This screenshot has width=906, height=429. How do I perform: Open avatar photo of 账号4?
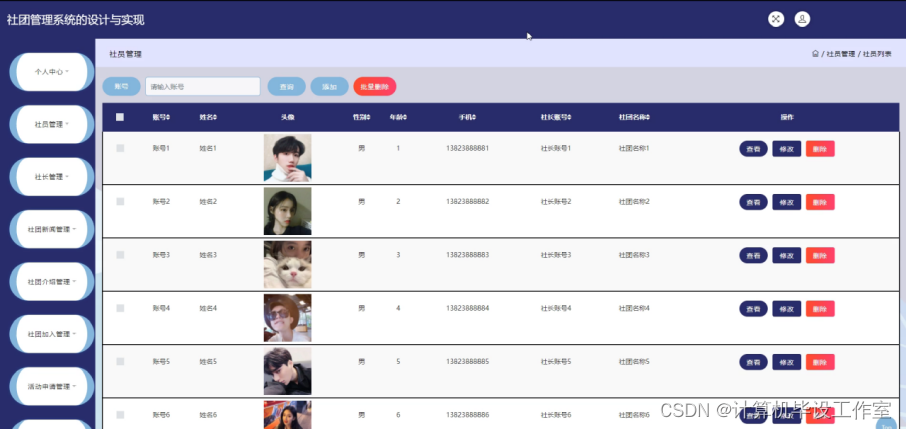[288, 318]
